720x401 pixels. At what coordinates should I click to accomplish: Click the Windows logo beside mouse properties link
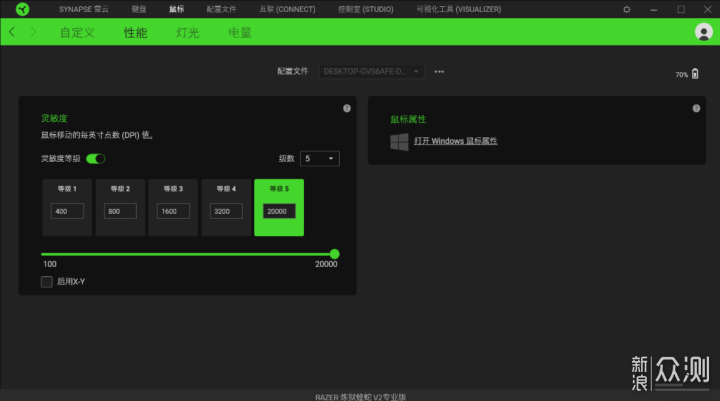point(399,141)
